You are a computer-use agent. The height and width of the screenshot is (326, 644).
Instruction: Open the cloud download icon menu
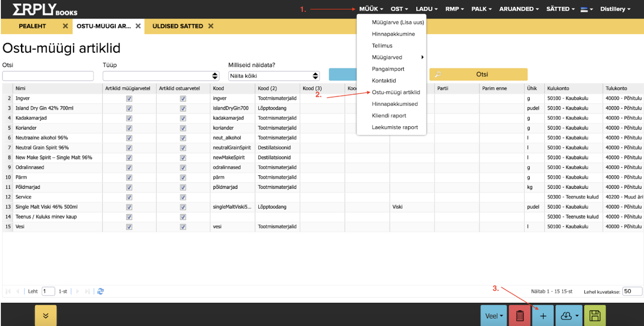coord(569,316)
